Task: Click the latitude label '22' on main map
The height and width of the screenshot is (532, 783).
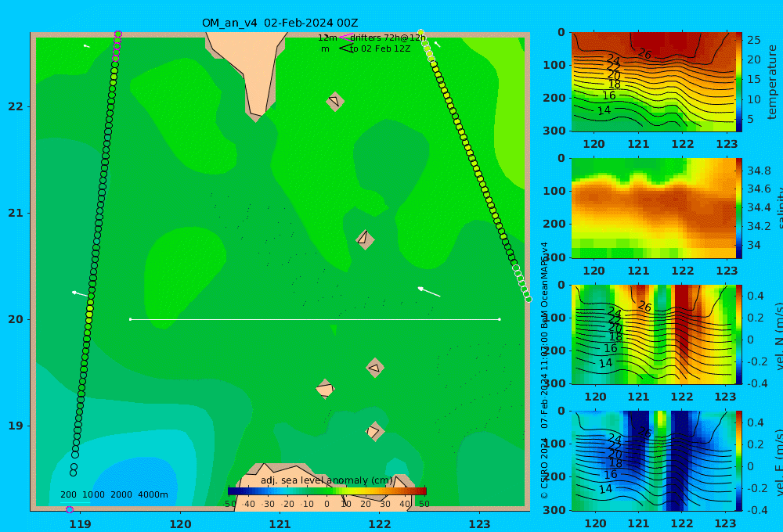Action: pyautogui.click(x=16, y=106)
